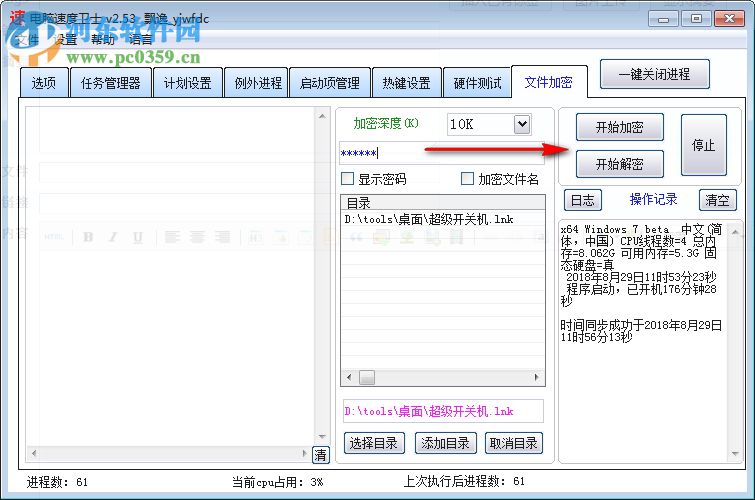Switch to the 例外进程 tab
This screenshot has width=755, height=500.
pos(258,83)
